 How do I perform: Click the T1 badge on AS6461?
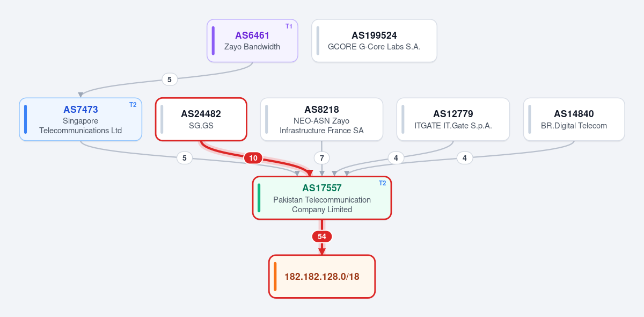[289, 26]
